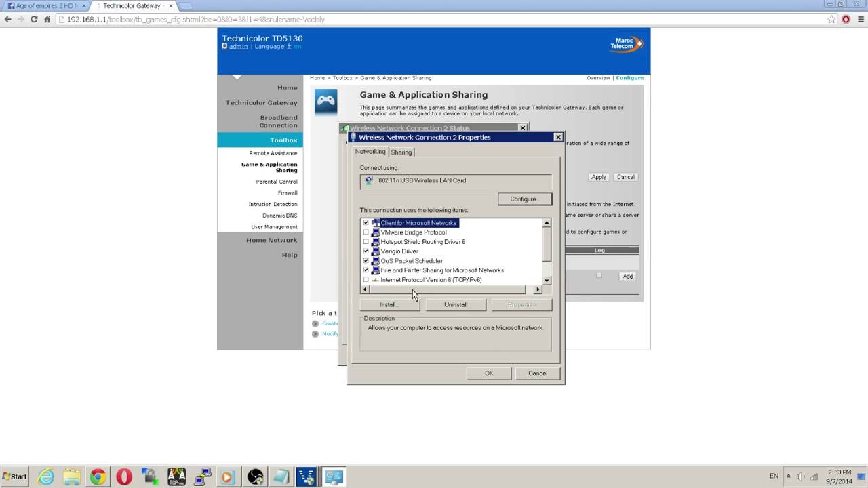The width and height of the screenshot is (868, 488).
Task: Toggle Client for Microsoft Networks checkbox
Action: pos(366,223)
